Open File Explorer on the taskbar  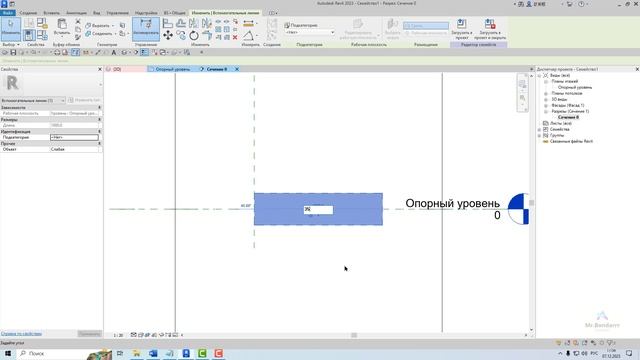click(x=136, y=353)
